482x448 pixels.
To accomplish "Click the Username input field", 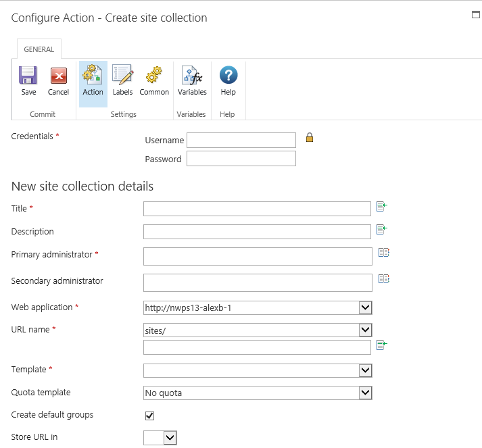I will (241, 140).
